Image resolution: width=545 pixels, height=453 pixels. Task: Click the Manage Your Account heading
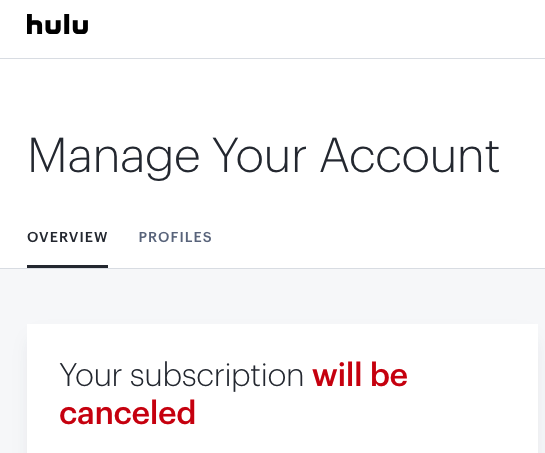pyautogui.click(x=264, y=156)
